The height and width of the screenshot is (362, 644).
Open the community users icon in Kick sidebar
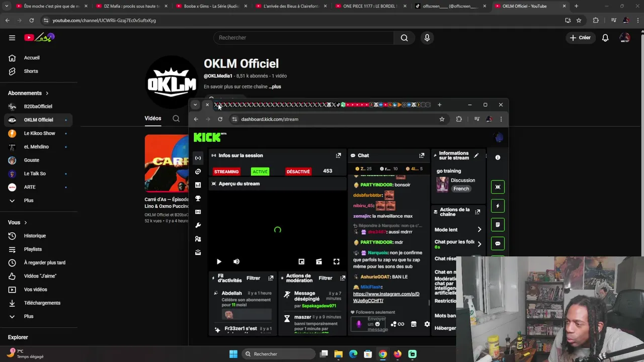tap(198, 239)
